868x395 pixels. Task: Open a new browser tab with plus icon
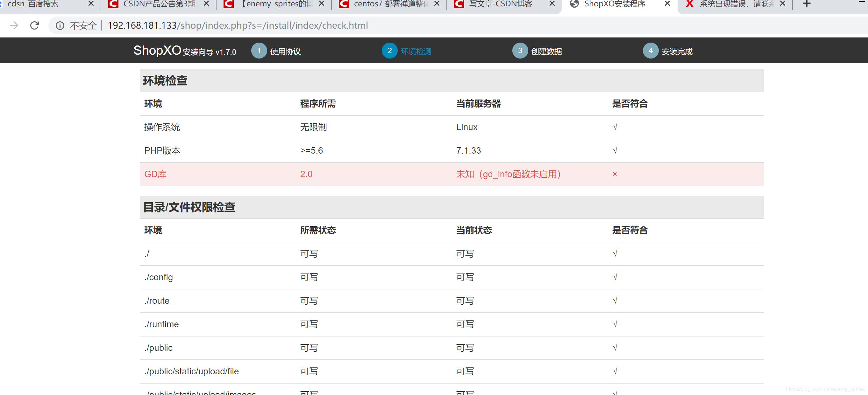(x=807, y=4)
